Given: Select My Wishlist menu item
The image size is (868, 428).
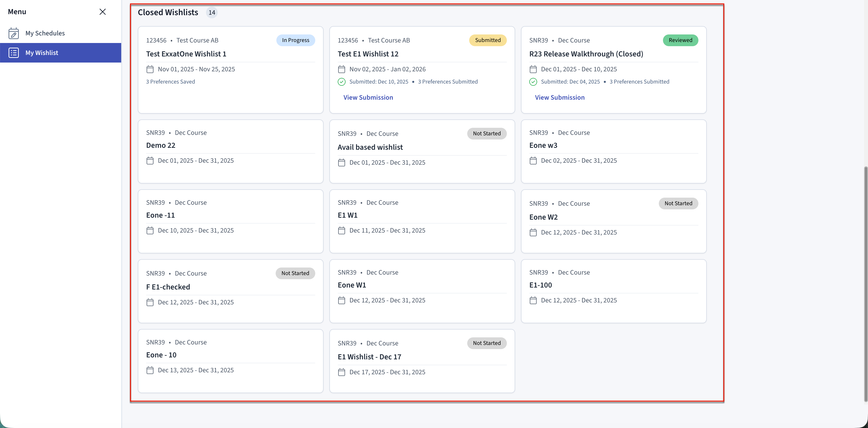Looking at the screenshot, I should [x=42, y=53].
